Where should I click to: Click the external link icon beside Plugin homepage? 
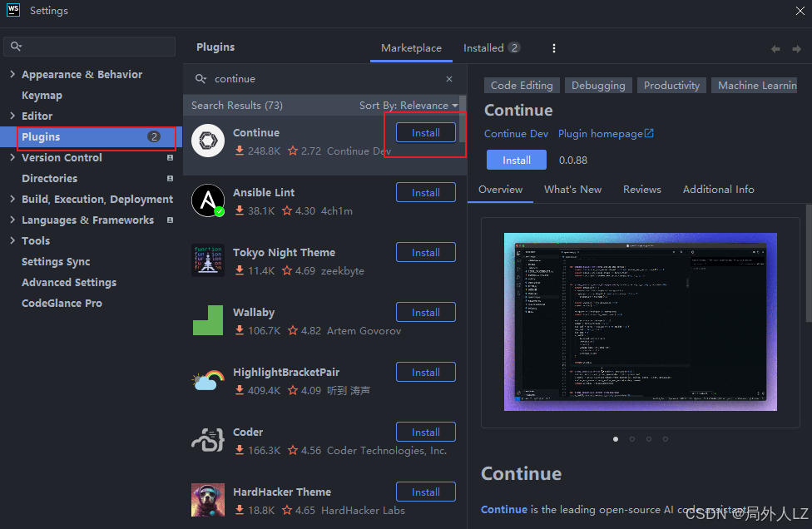click(649, 134)
